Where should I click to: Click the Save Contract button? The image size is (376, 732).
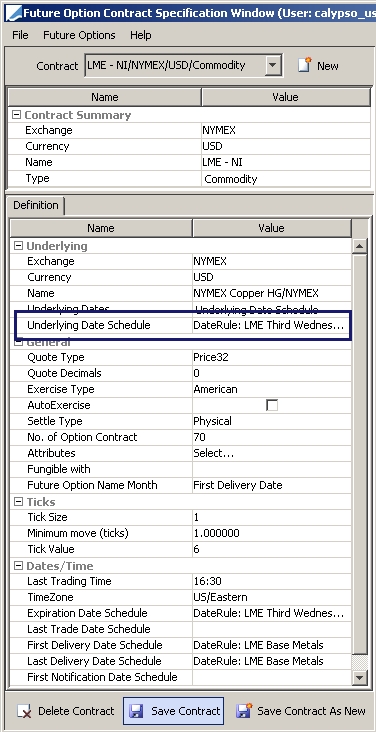173,711
